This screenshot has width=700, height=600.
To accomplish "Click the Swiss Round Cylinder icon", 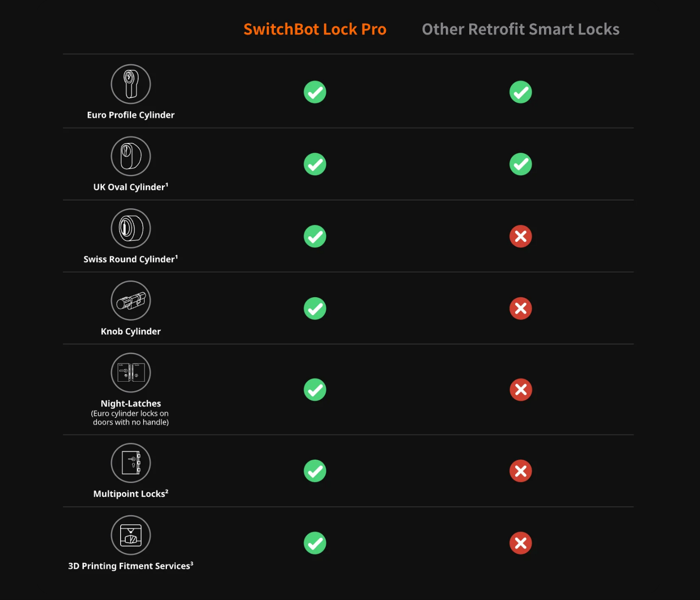I will coord(131,228).
